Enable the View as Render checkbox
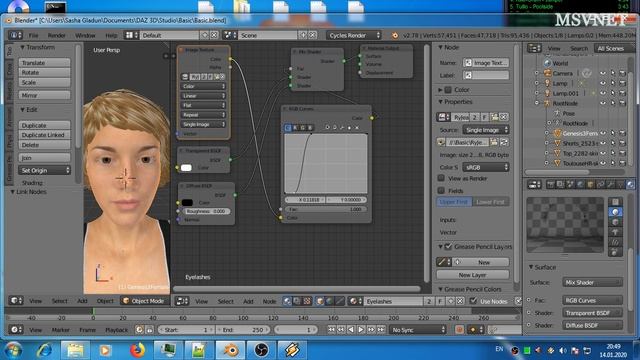 [x=441, y=178]
